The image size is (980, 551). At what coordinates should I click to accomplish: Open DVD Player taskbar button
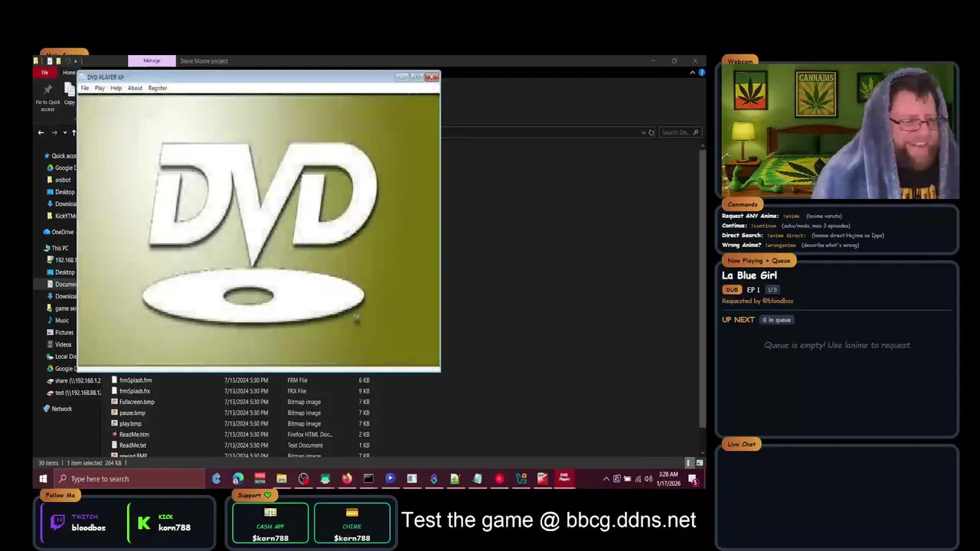tap(564, 479)
